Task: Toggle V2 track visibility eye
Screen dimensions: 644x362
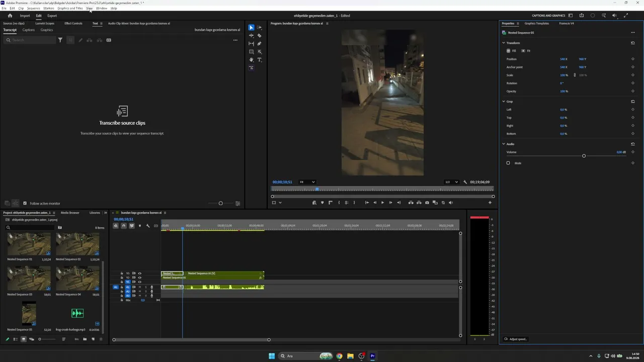Action: pyautogui.click(x=140, y=278)
